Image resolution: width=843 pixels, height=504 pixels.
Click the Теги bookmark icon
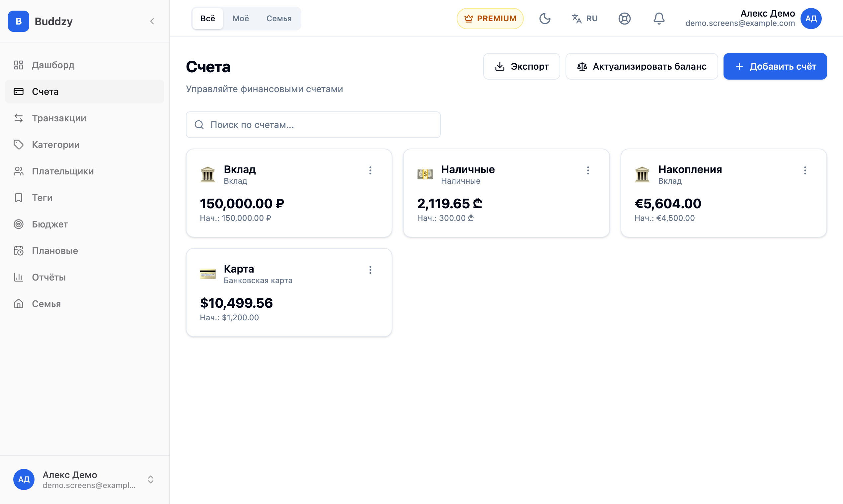[x=18, y=197]
